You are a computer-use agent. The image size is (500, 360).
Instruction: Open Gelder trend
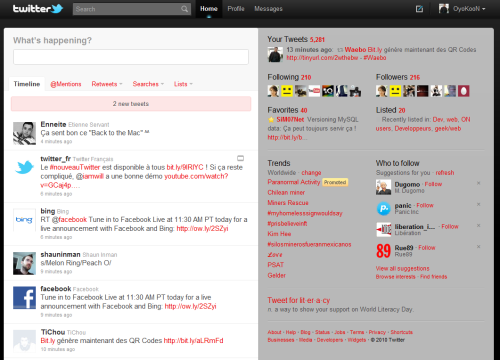(276, 275)
